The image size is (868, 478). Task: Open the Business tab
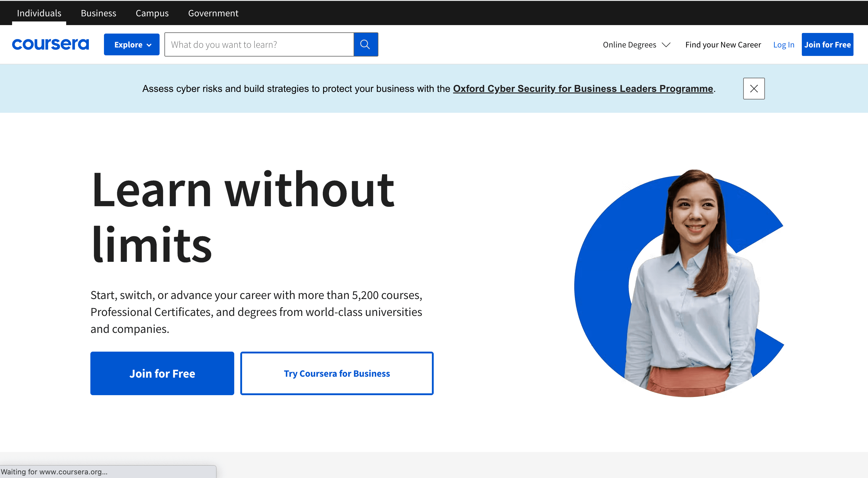(99, 13)
